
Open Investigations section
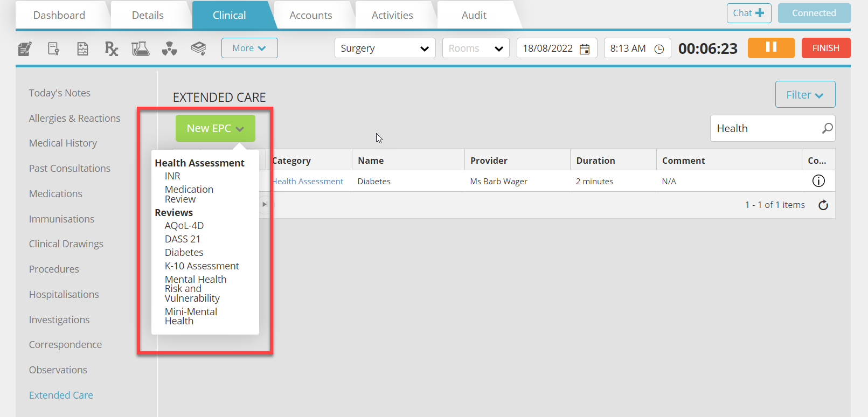click(59, 320)
